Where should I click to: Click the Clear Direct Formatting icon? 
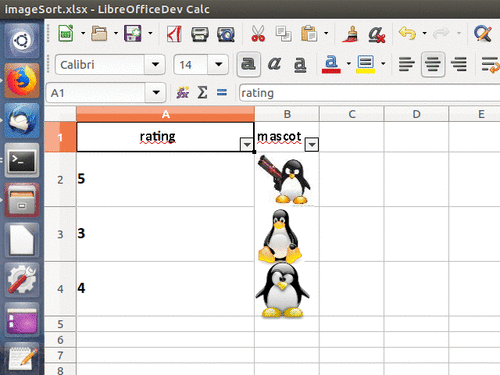pyautogui.click(x=376, y=34)
